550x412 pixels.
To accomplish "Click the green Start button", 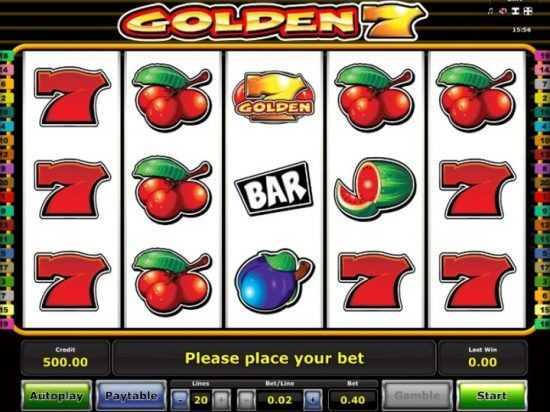I will pyautogui.click(x=492, y=396).
